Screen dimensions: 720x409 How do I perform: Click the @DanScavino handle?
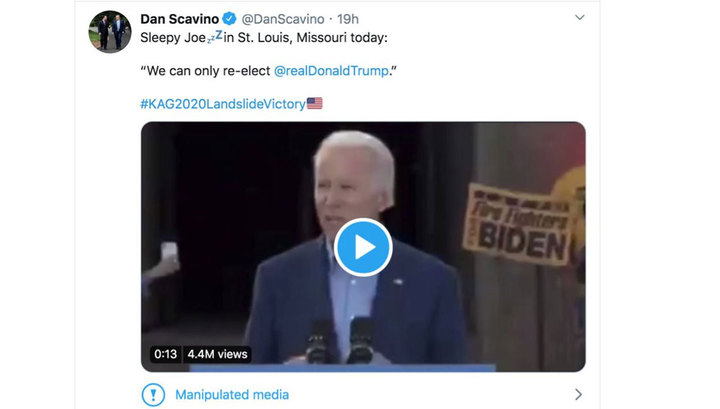coord(285,19)
